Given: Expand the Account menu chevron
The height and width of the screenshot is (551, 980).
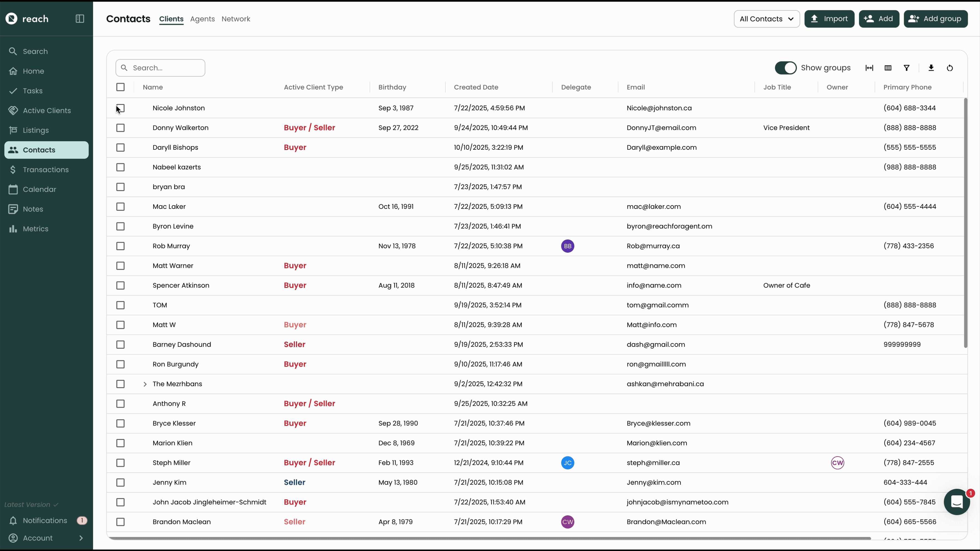Looking at the screenshot, I should pos(81,538).
